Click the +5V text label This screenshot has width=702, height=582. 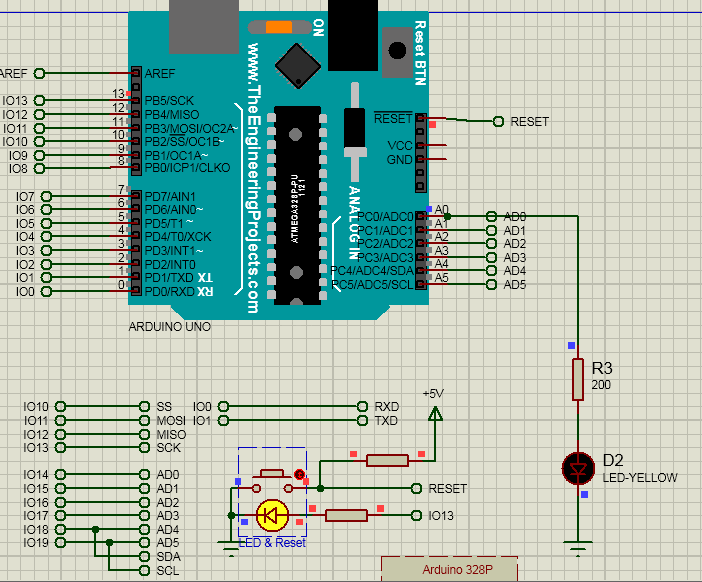point(433,394)
